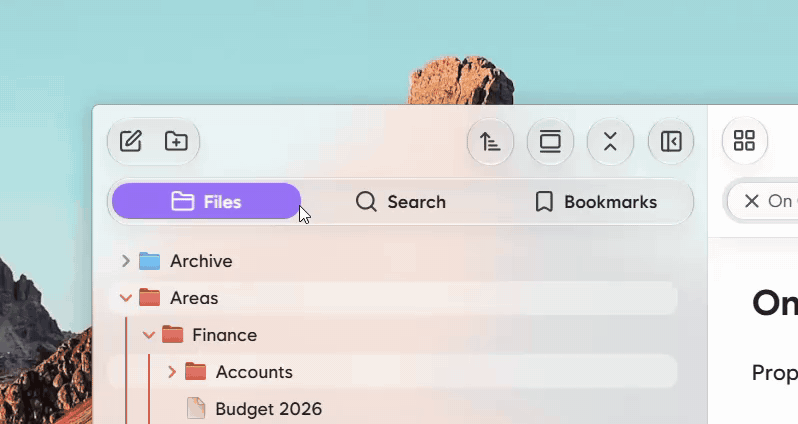The height and width of the screenshot is (424, 798).
Task: Expand the Archive folder chevron
Action: (126, 261)
